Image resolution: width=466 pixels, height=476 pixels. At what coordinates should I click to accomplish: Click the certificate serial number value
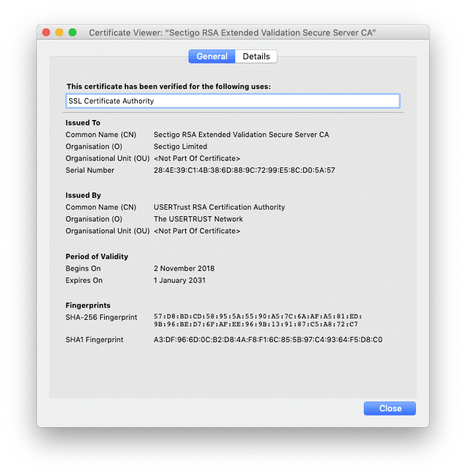pyautogui.click(x=244, y=170)
